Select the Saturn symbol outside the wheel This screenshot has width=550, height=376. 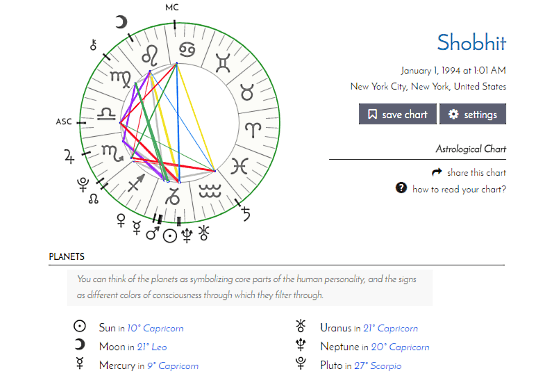click(x=246, y=214)
